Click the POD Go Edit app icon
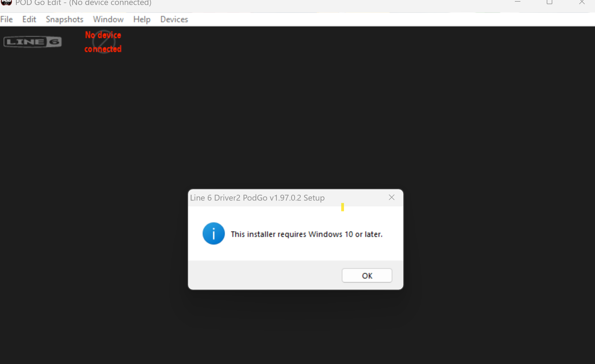Viewport: 595px width, 364px height. [6, 2]
